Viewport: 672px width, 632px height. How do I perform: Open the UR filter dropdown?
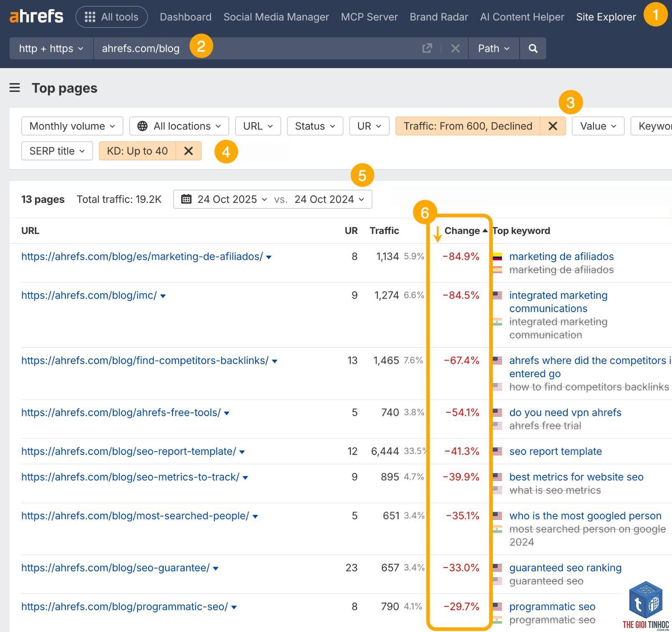[369, 126]
